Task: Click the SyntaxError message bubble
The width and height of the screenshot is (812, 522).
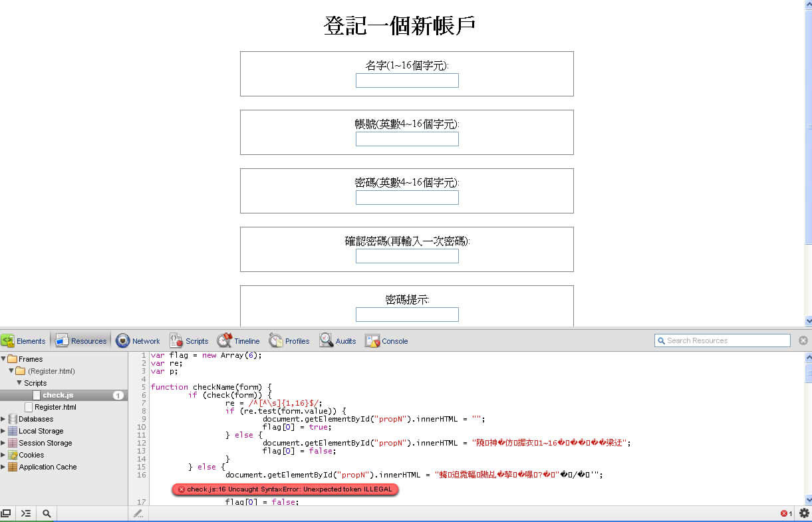Action: [285, 489]
